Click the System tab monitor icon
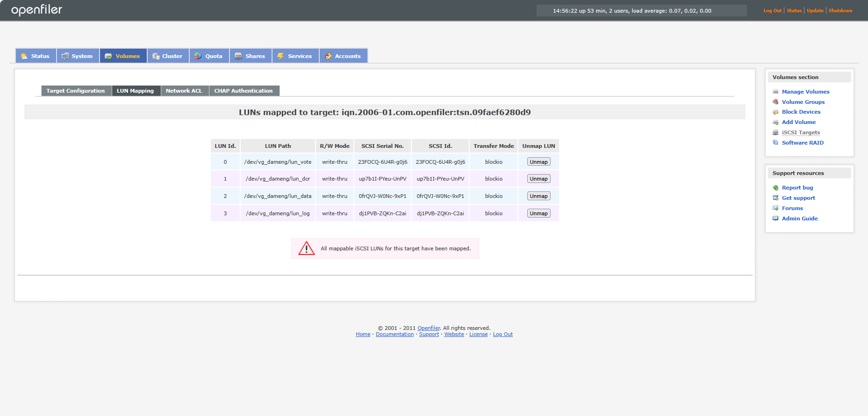Image resolution: width=868 pixels, height=416 pixels. tap(65, 56)
